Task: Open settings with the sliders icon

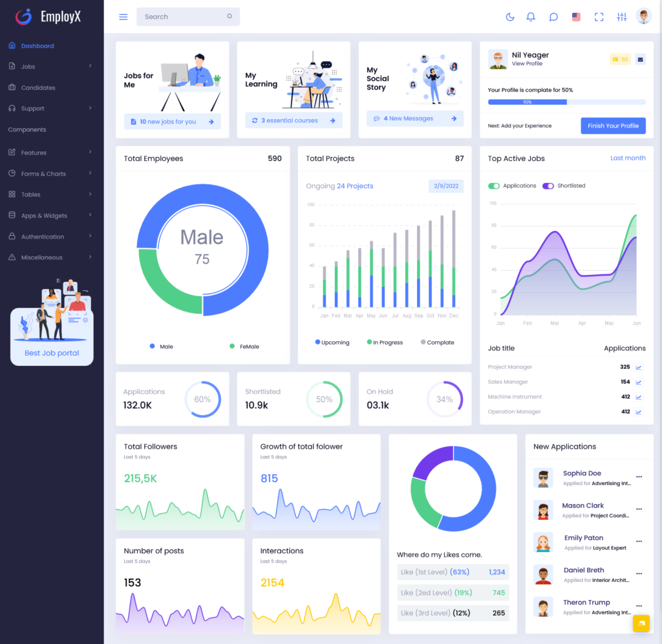Action: [x=621, y=17]
